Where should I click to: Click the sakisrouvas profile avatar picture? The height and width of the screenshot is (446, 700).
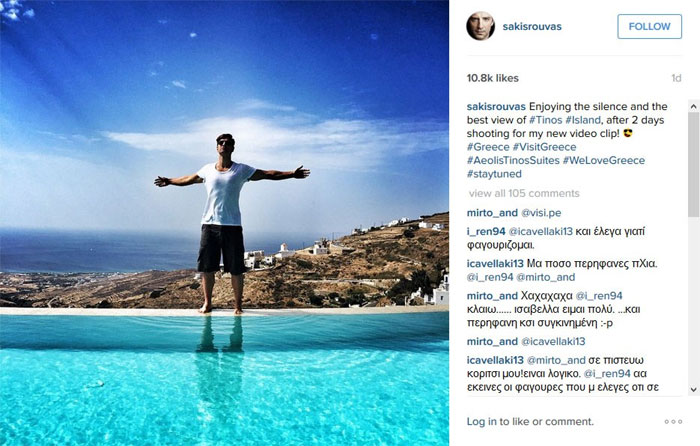[480, 26]
